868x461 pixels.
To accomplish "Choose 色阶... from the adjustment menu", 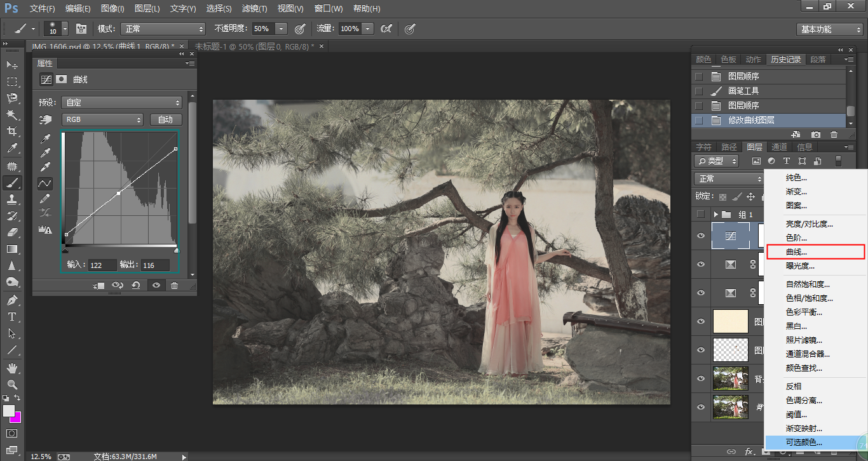I will pyautogui.click(x=816, y=238).
